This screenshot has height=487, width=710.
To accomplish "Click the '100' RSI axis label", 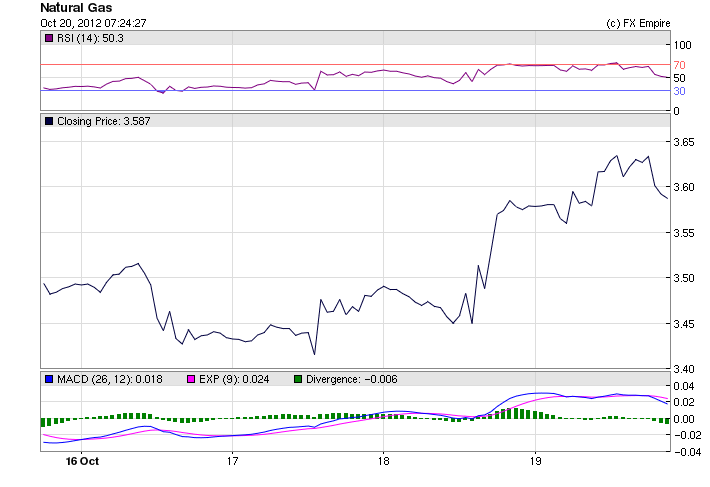I will point(682,45).
